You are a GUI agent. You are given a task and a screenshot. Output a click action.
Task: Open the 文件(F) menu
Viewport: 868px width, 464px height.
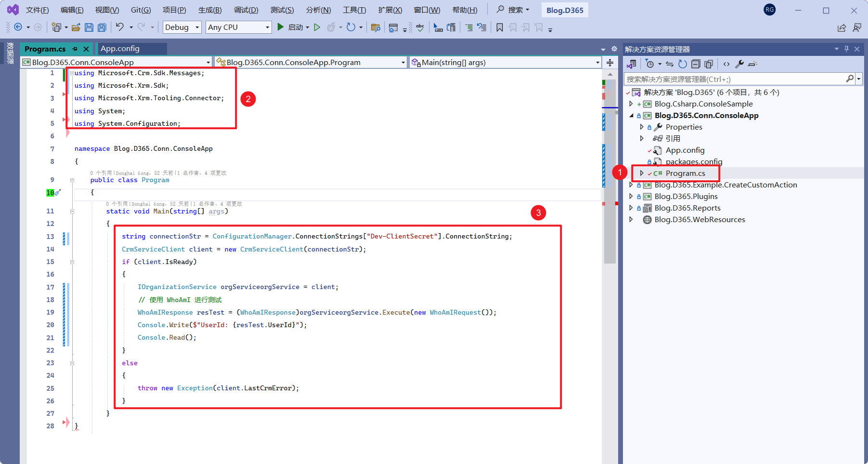coord(37,10)
